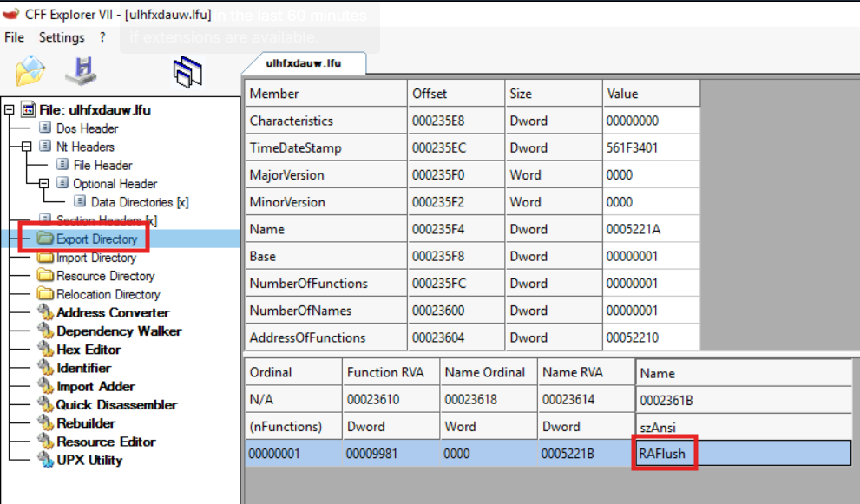Viewport: 860px width, 504px height.
Task: Select the ulhfxdauw.lfu document tab
Action: click(304, 63)
